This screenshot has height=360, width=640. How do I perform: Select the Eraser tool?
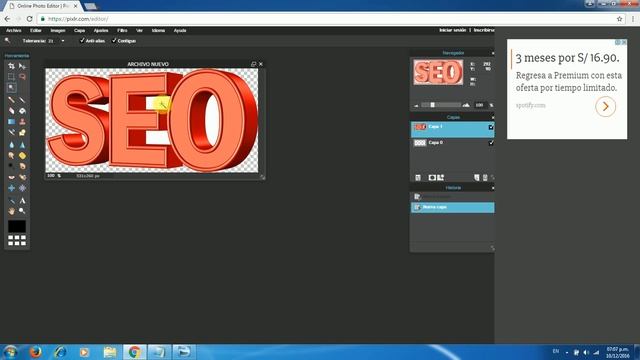[11, 111]
